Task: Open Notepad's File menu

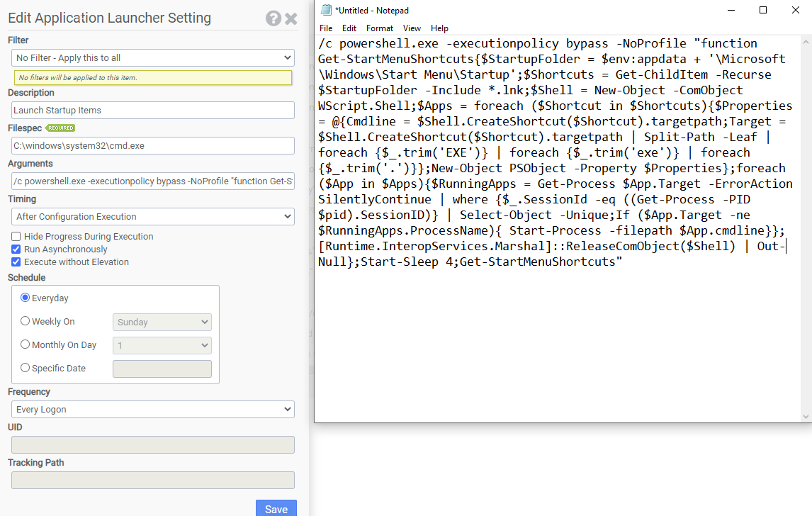Action: point(325,28)
